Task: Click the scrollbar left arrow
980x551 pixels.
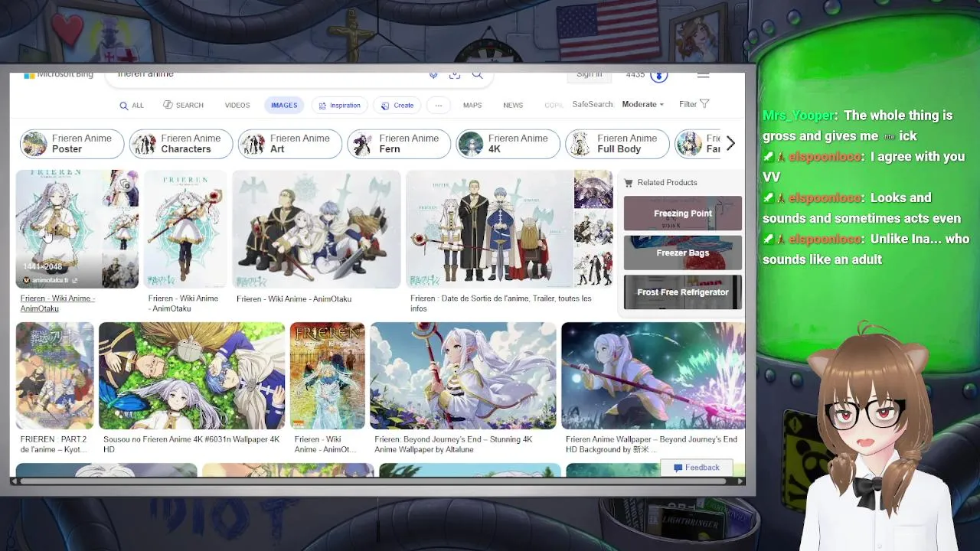Action: [x=14, y=481]
